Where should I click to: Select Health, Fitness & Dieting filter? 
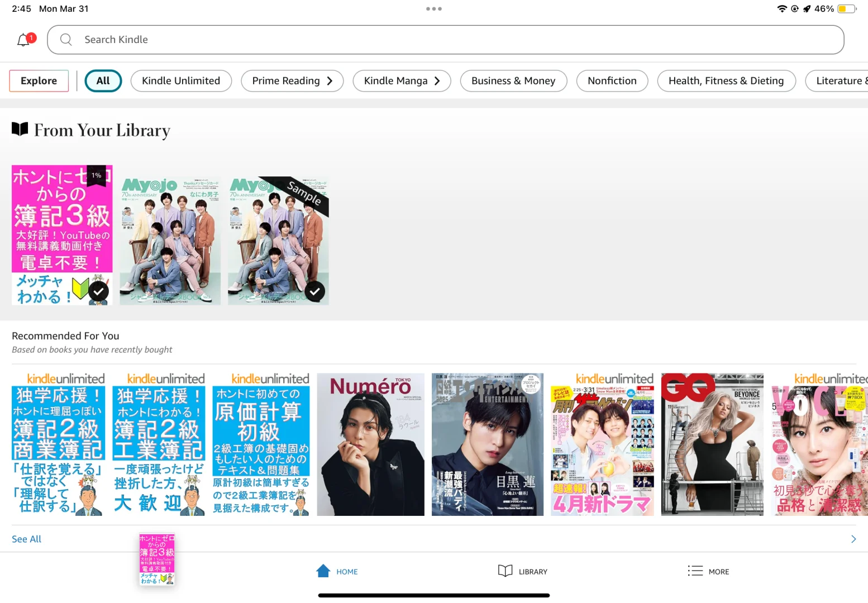[726, 81]
